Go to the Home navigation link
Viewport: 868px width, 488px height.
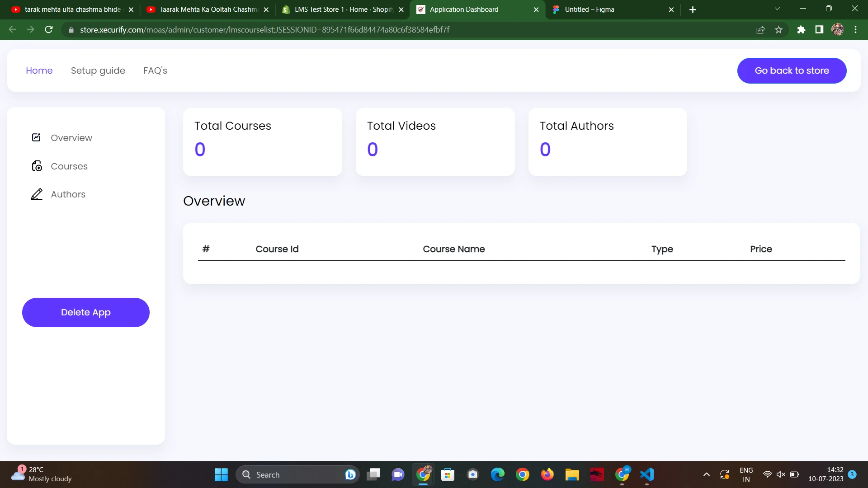coord(39,70)
